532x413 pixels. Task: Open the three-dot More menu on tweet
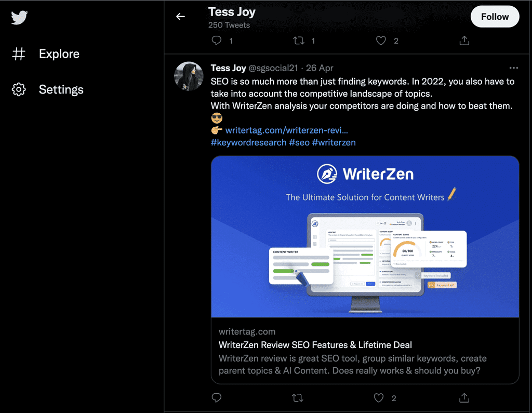(514, 68)
